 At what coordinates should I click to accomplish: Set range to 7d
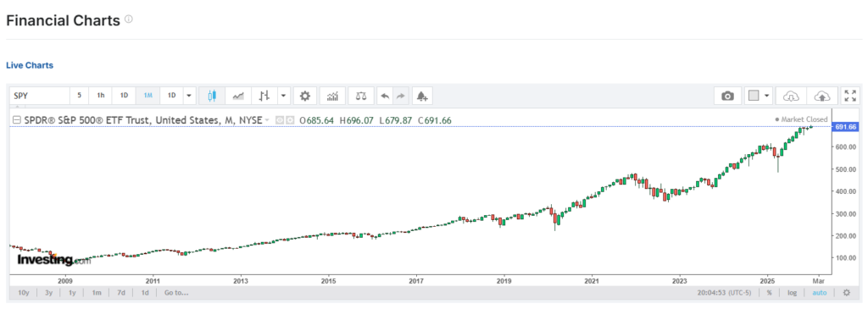pos(120,292)
